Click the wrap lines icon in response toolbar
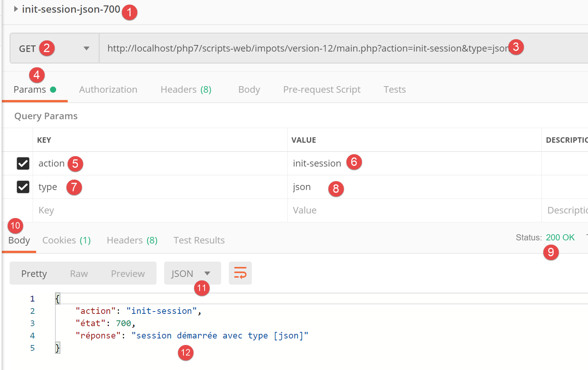This screenshot has width=588, height=370. click(x=240, y=273)
